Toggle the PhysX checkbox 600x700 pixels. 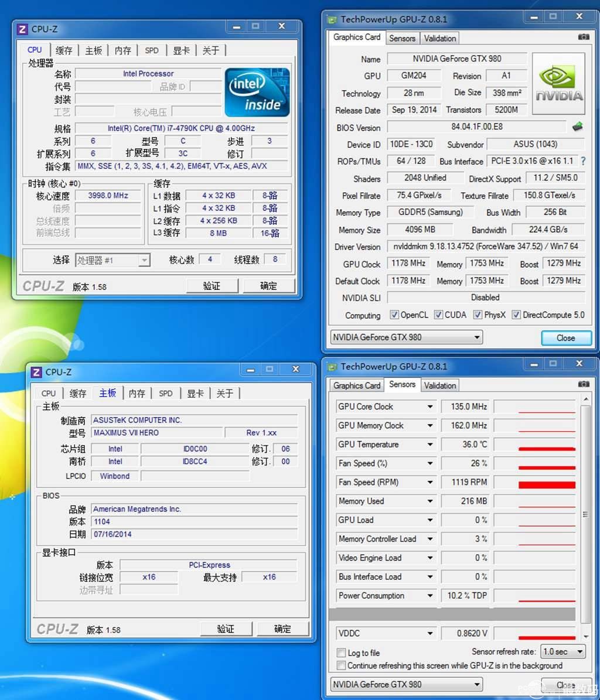(x=478, y=315)
